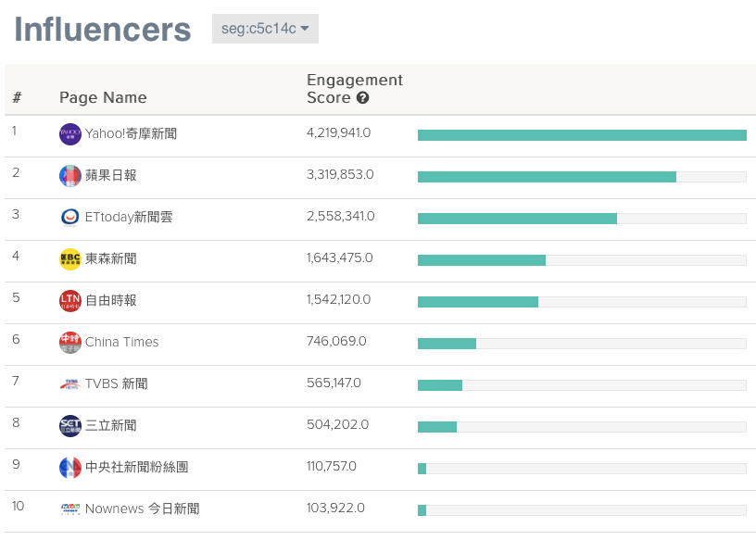Click the Yahoo!奇摩新聞 page logo

pyautogui.click(x=70, y=134)
